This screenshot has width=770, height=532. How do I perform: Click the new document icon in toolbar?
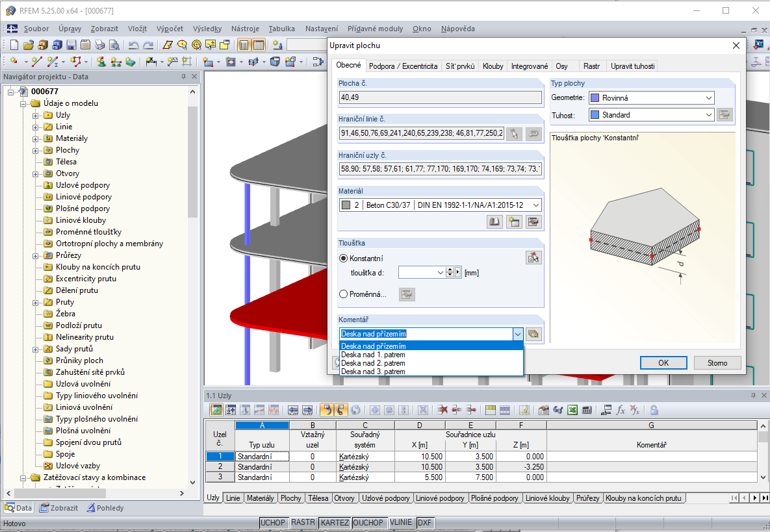click(x=14, y=45)
